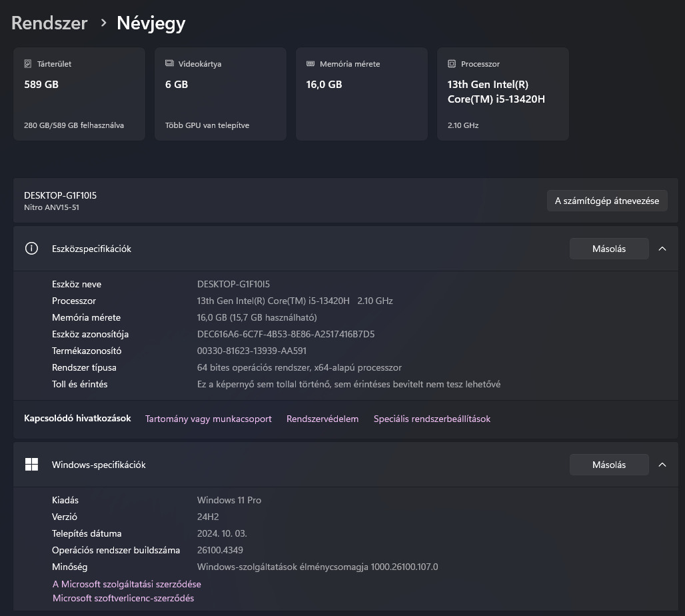Open Rendszervédelem link
685x616 pixels.
(x=323, y=419)
